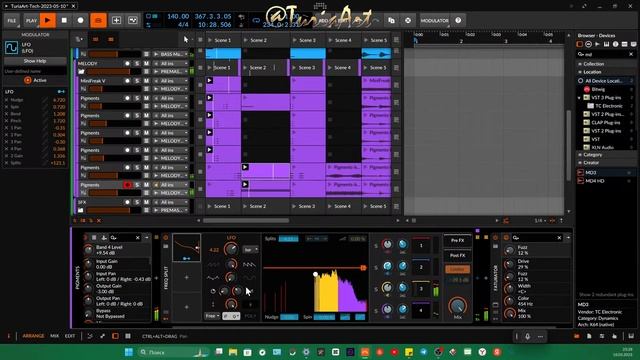This screenshot has height=360, width=640.
Task: Click the transport Stop button
Action: click(x=64, y=20)
